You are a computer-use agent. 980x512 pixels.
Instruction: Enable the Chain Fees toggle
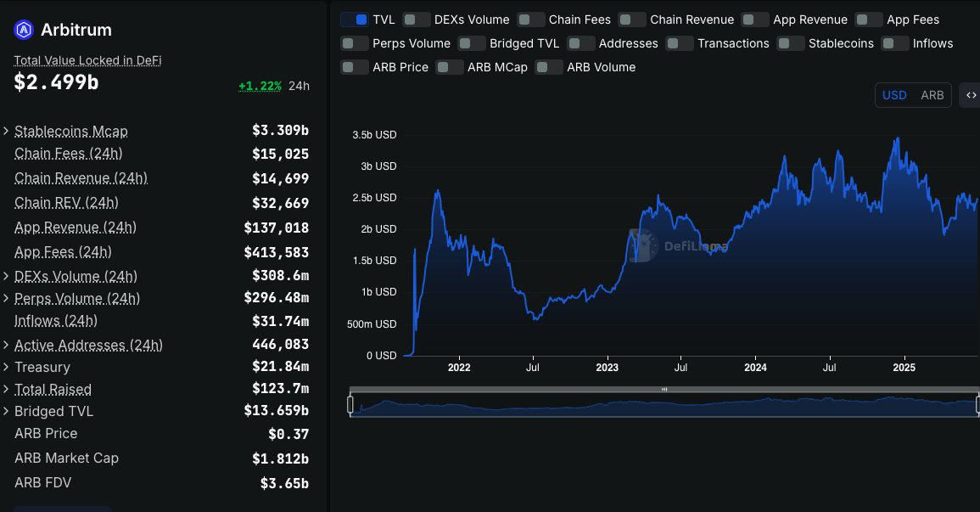coord(530,20)
